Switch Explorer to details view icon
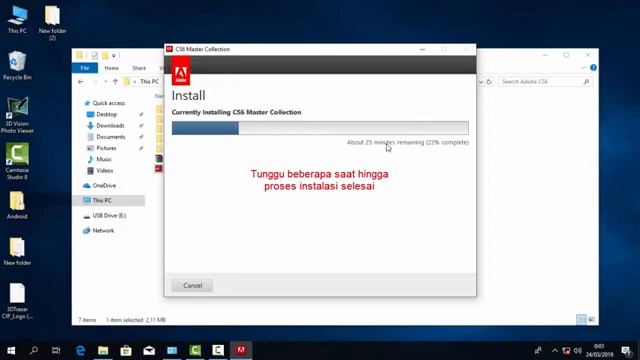 point(581,319)
